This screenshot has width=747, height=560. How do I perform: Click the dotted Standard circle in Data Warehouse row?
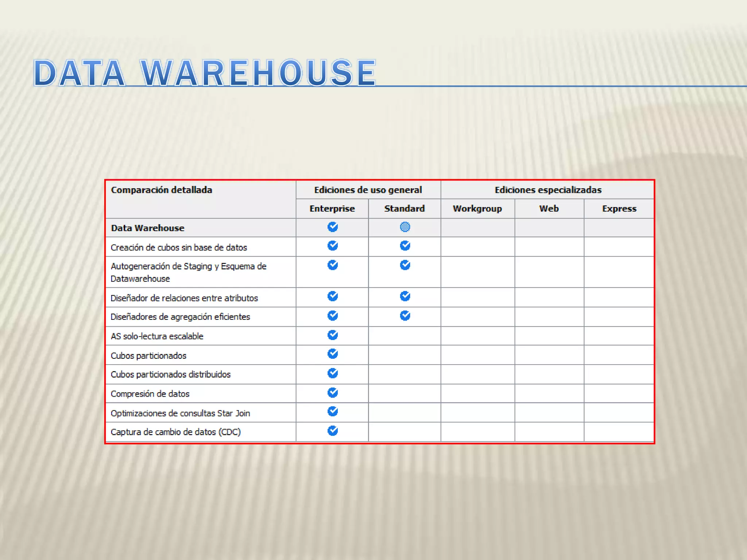(405, 227)
